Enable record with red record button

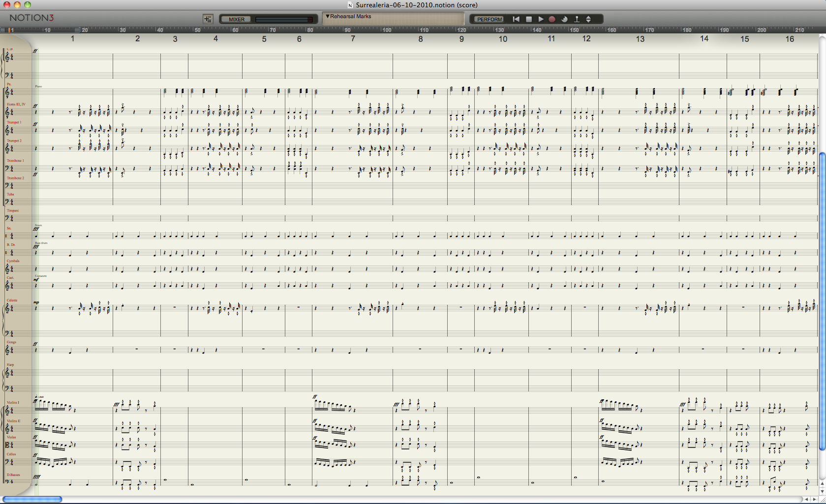click(552, 19)
